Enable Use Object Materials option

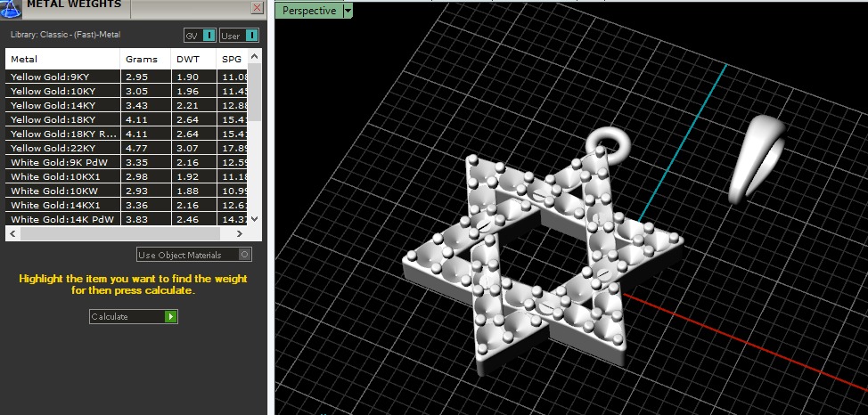coord(194,255)
